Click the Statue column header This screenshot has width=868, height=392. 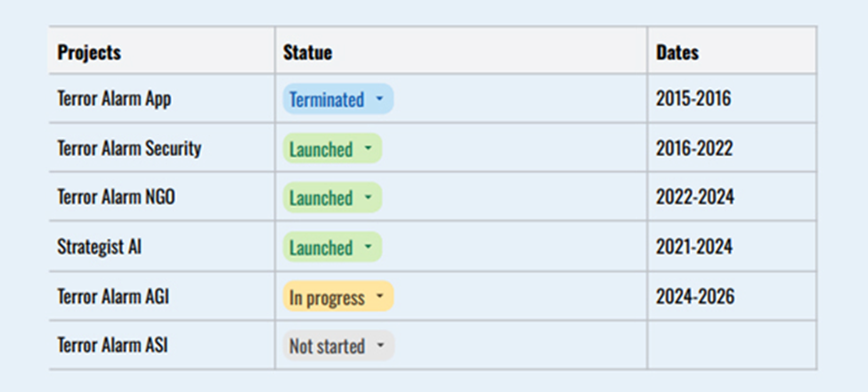click(307, 53)
